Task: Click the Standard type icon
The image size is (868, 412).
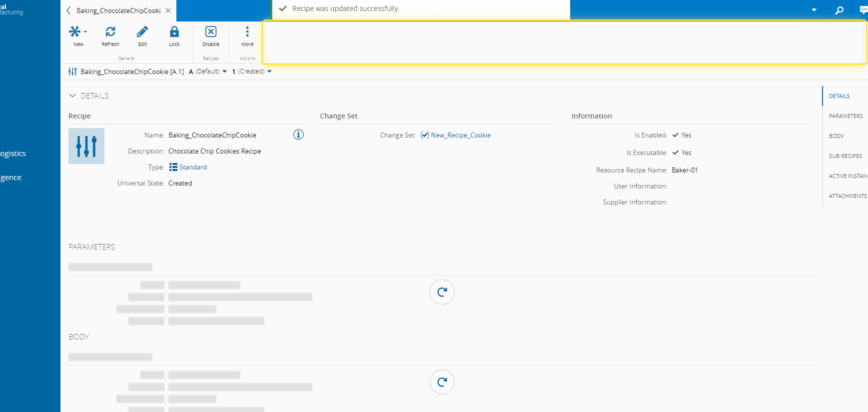Action: (x=173, y=167)
